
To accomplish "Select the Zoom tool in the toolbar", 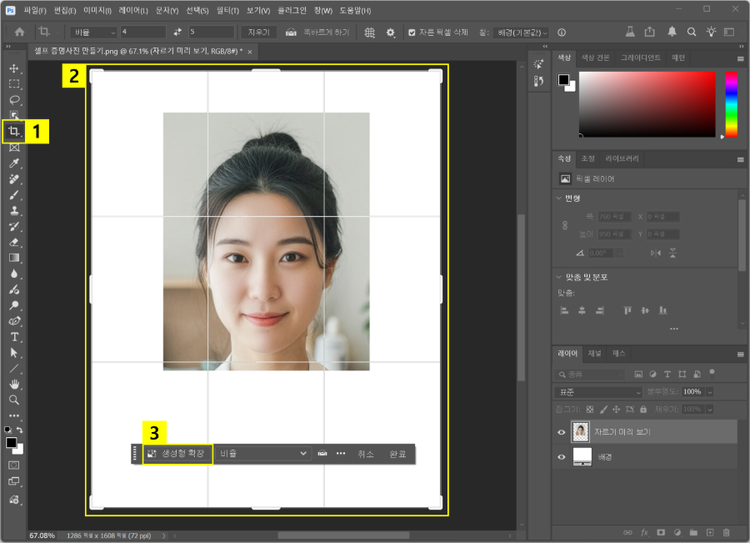I will 14,399.
